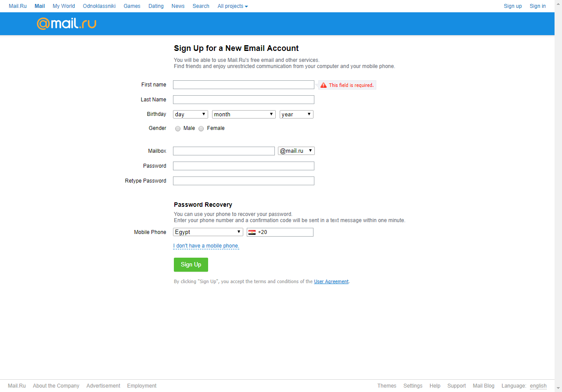Open Settings footer link

pos(413,386)
